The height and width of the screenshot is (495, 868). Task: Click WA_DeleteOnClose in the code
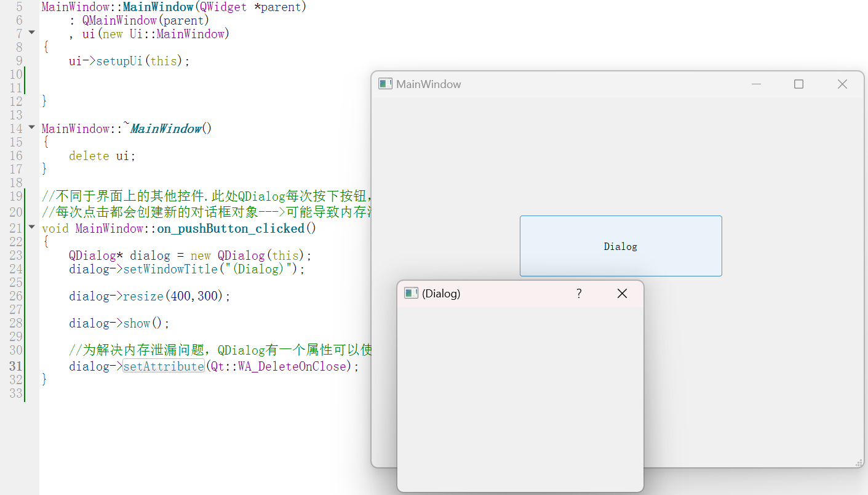pos(293,366)
